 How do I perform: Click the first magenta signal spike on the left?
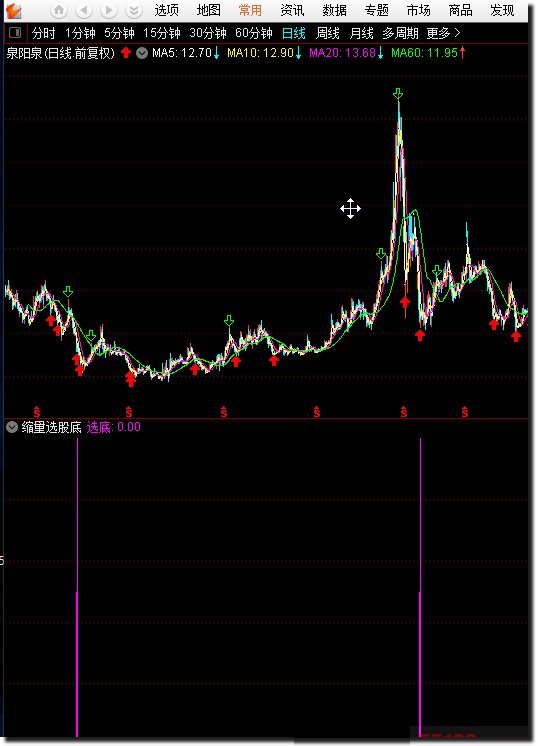click(x=77, y=588)
